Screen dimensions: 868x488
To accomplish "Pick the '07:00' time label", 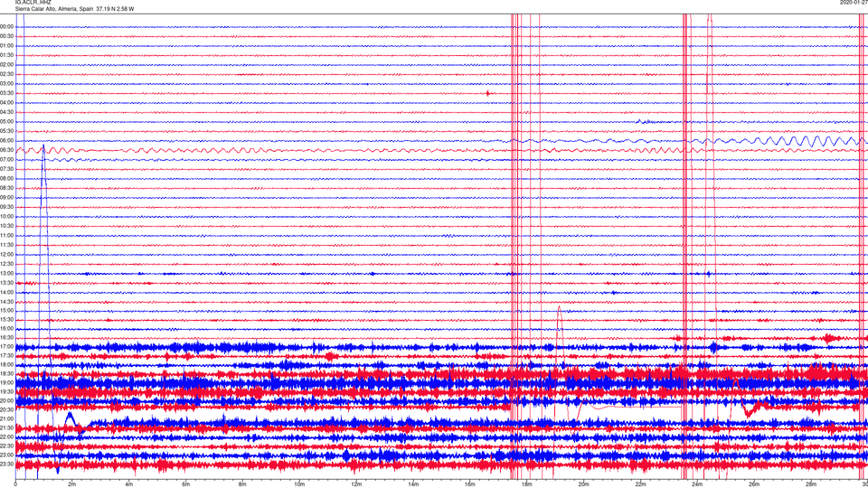I will 6,159.
